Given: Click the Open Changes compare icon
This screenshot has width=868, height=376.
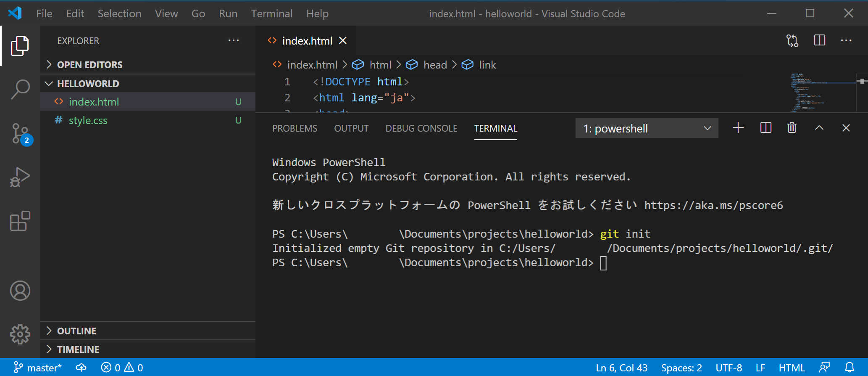Looking at the screenshot, I should pos(792,41).
